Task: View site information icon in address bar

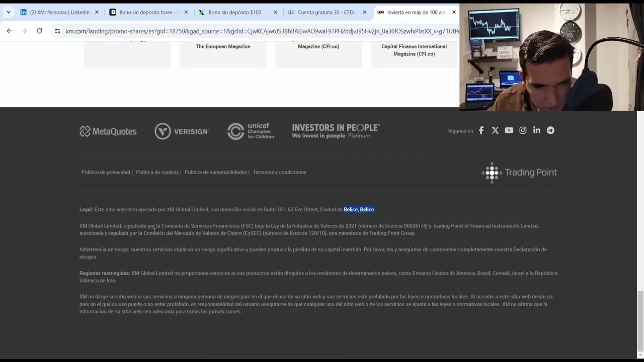Action: pos(57,31)
